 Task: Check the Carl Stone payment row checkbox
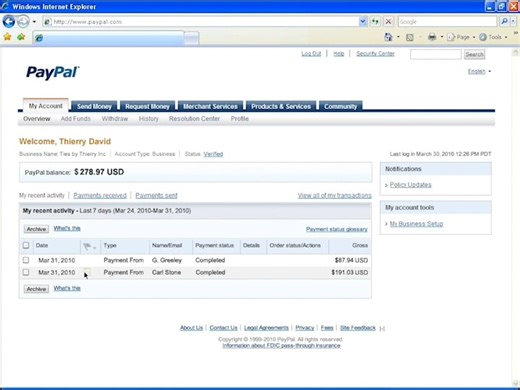point(26,272)
